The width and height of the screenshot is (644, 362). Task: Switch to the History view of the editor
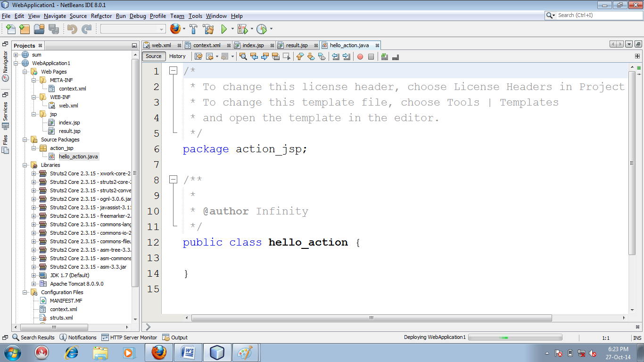[177, 56]
